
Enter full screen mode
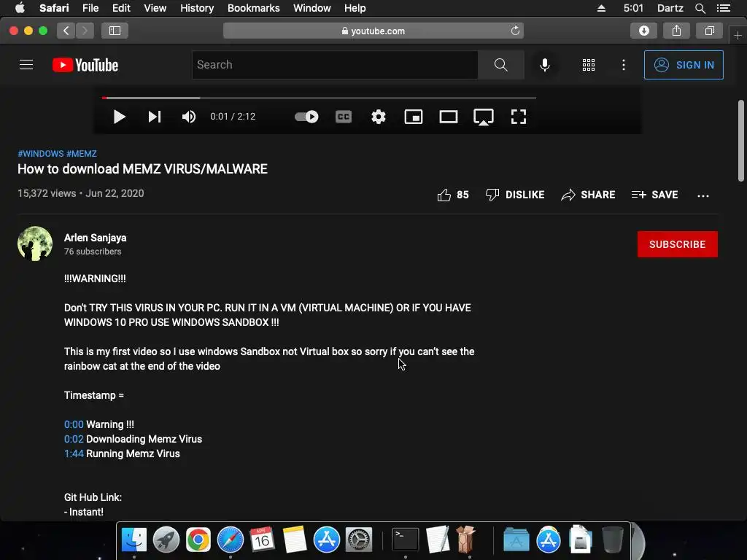pyautogui.click(x=519, y=117)
